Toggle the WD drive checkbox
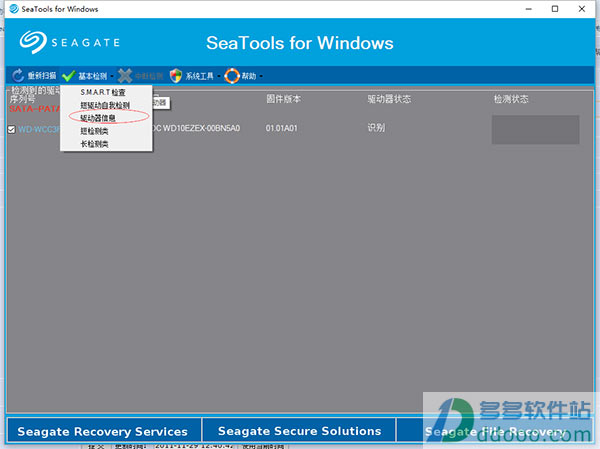Image resolution: width=600 pixels, height=449 pixels. [11, 129]
